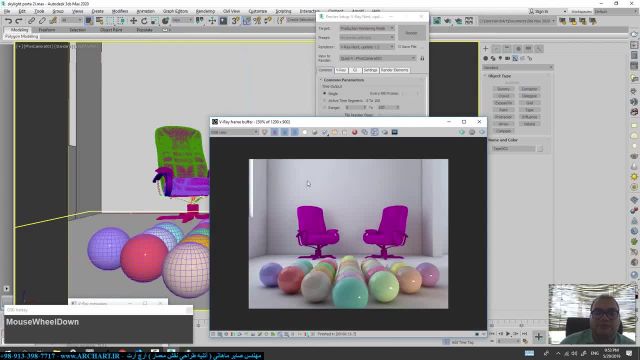Toggle the Angle Snap tool
This screenshot has height=360, width=640.
point(247,21)
